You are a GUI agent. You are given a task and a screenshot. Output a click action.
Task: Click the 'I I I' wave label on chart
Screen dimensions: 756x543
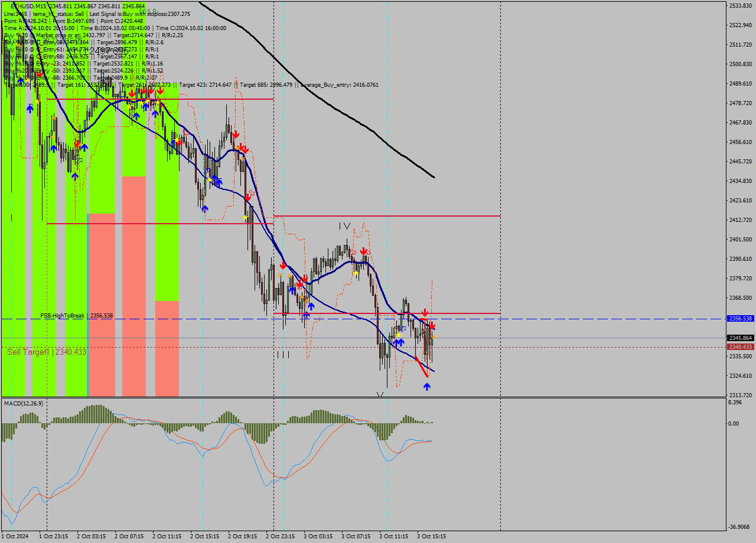(283, 355)
